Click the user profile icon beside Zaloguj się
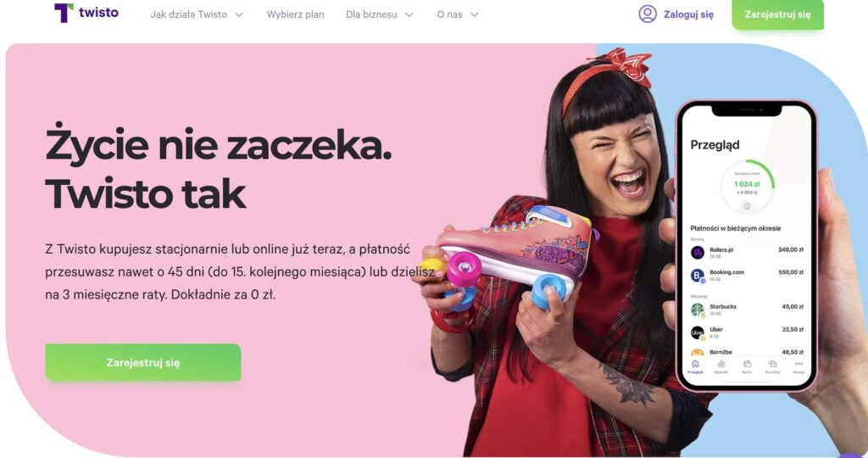The width and height of the screenshot is (868, 458). [x=647, y=14]
